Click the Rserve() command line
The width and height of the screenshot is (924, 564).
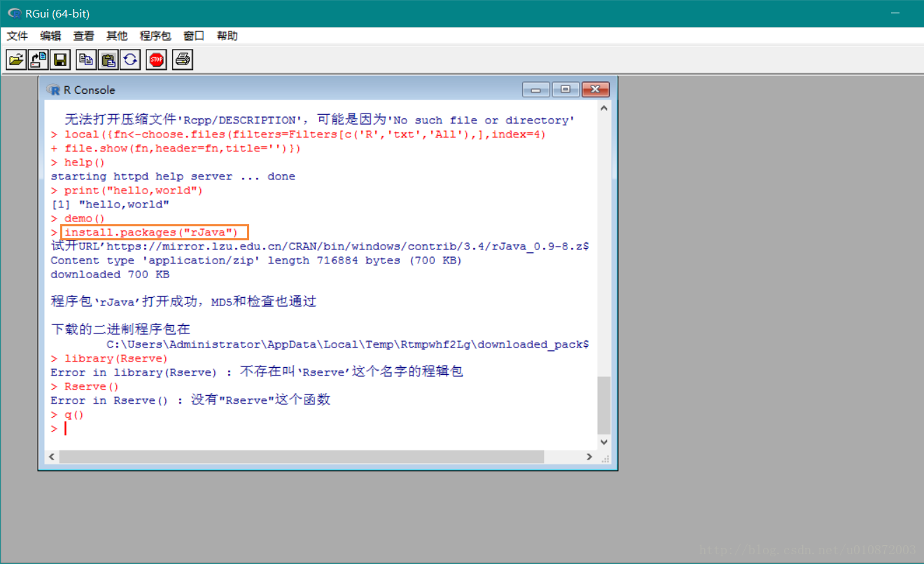(85, 386)
